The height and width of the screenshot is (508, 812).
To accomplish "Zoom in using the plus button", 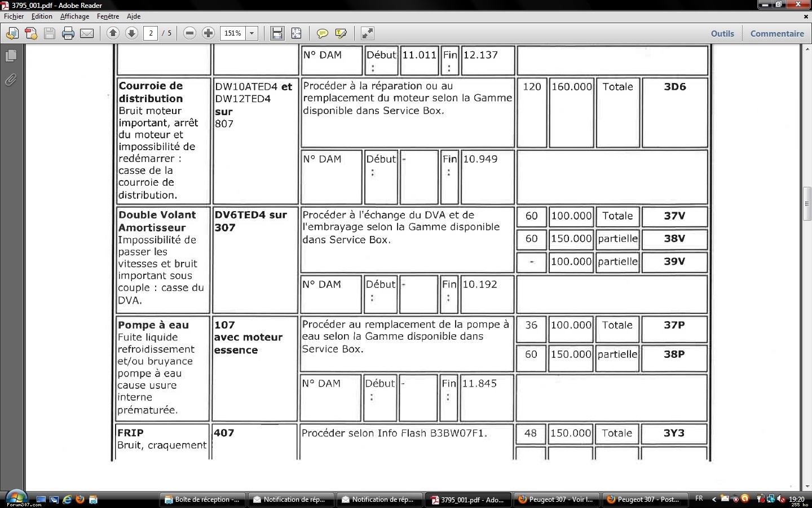I will pos(208,33).
